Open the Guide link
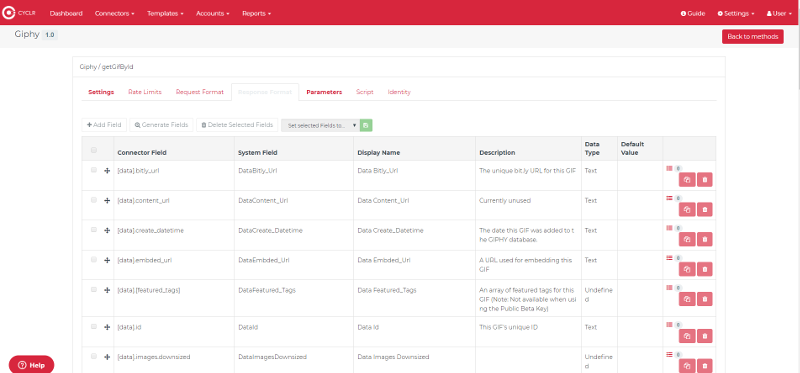The width and height of the screenshot is (800, 373). [693, 14]
